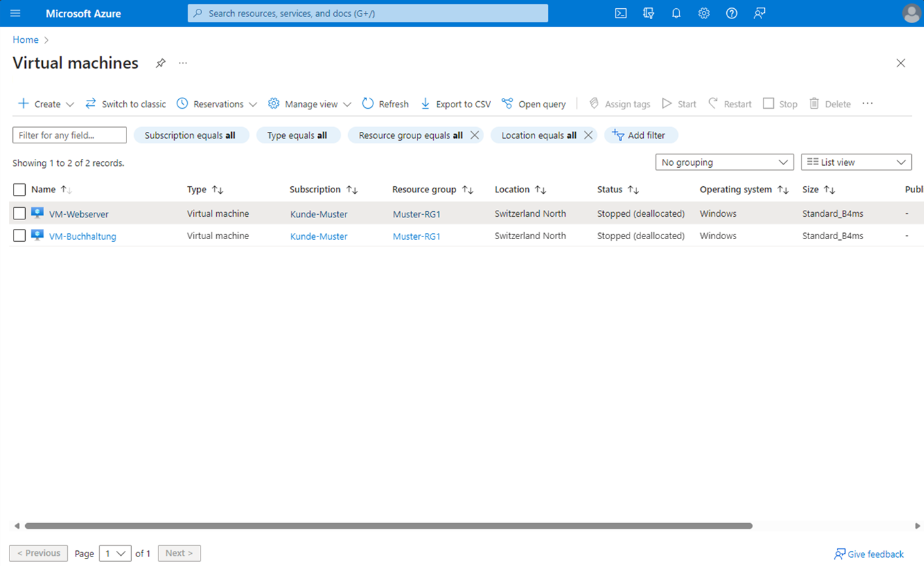Open the ellipsis beside the page title

[183, 63]
